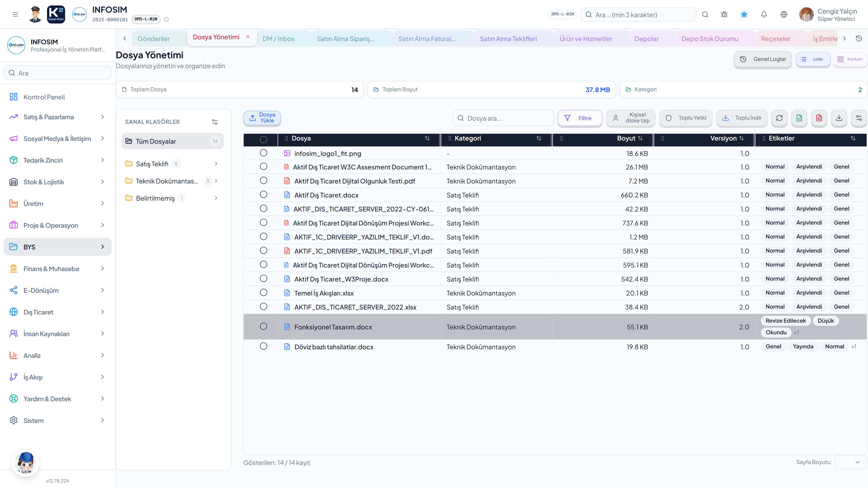Screen dimensions: 868x488
Task: Click the Dosya Yükle button
Action: click(x=262, y=118)
